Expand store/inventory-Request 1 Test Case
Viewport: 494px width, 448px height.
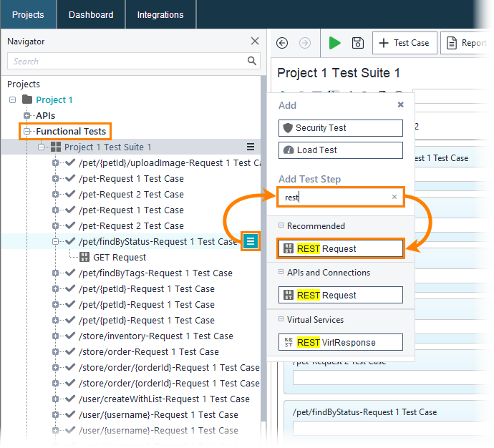[55, 336]
